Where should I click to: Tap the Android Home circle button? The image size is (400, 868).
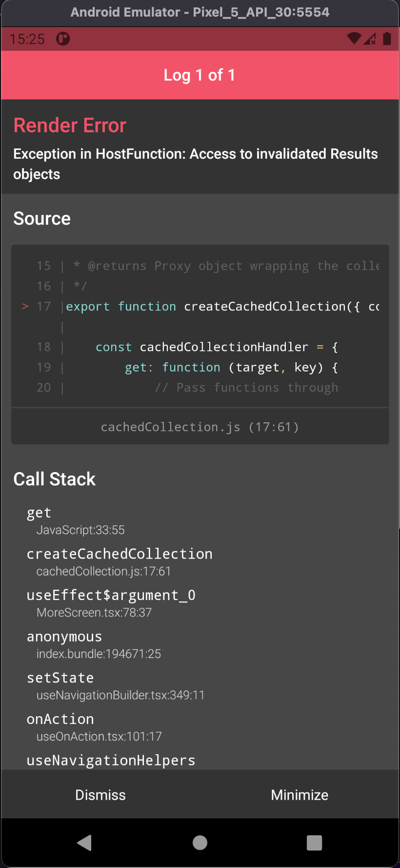point(200,843)
